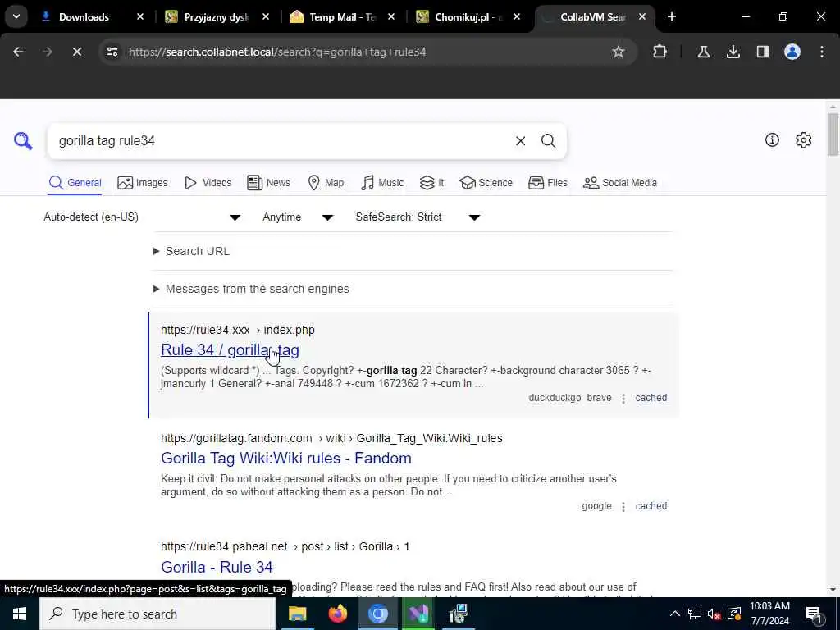Screen dimensions: 840x630
Task: Open File Explorer from the taskbar
Action: [x=297, y=614]
